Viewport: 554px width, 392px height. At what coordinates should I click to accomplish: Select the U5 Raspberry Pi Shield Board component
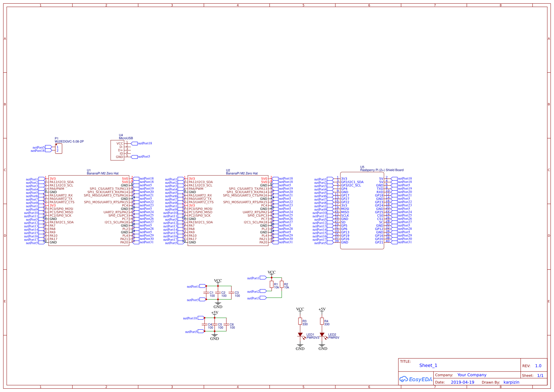click(363, 210)
